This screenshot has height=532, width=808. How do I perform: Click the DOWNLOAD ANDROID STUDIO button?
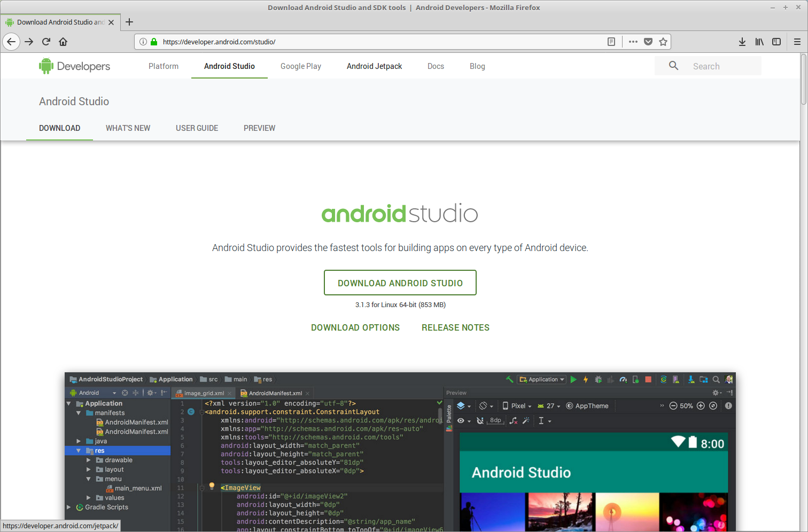400,283
